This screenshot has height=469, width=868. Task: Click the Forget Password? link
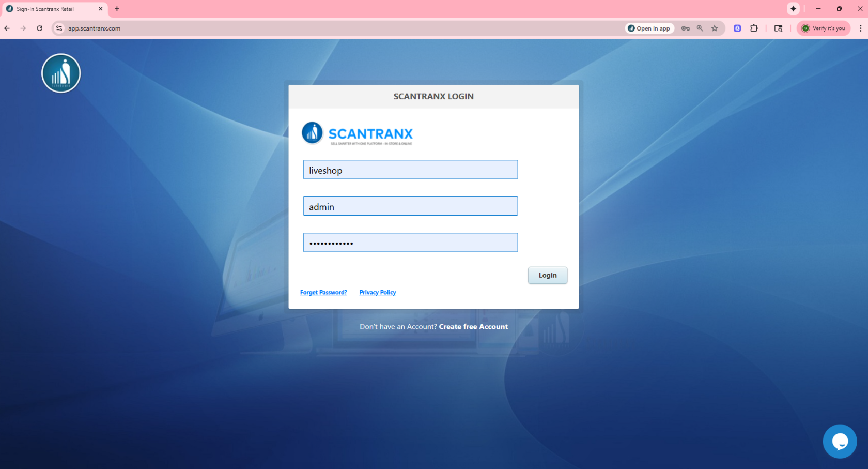[x=323, y=293]
